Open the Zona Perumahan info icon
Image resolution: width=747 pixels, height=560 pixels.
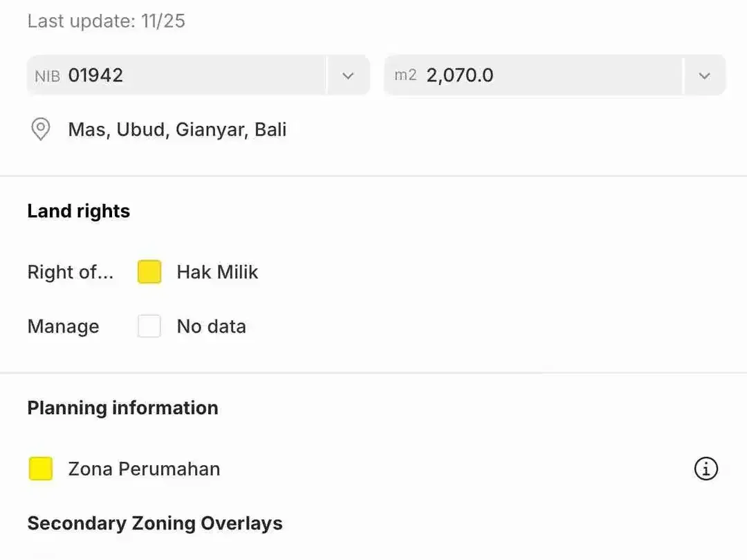(705, 469)
